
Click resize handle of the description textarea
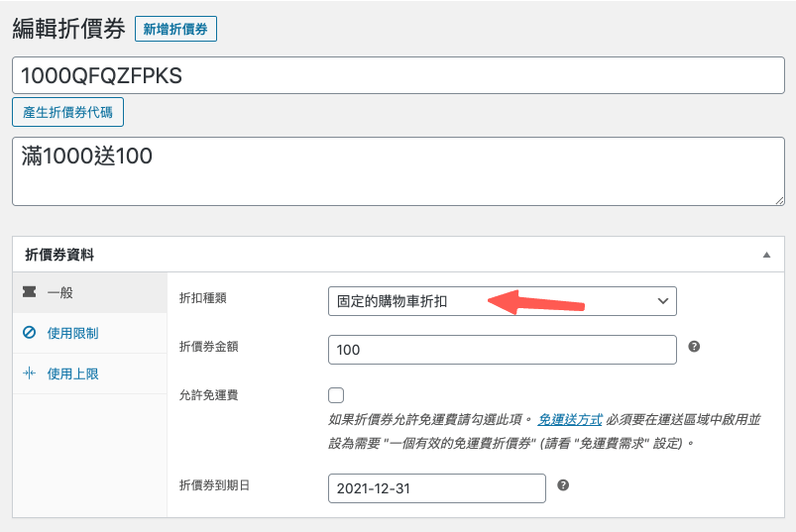(x=776, y=198)
